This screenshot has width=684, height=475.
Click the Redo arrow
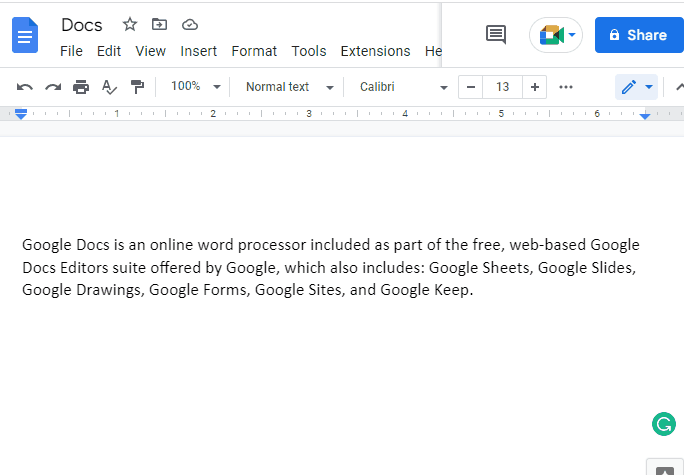pyautogui.click(x=53, y=87)
